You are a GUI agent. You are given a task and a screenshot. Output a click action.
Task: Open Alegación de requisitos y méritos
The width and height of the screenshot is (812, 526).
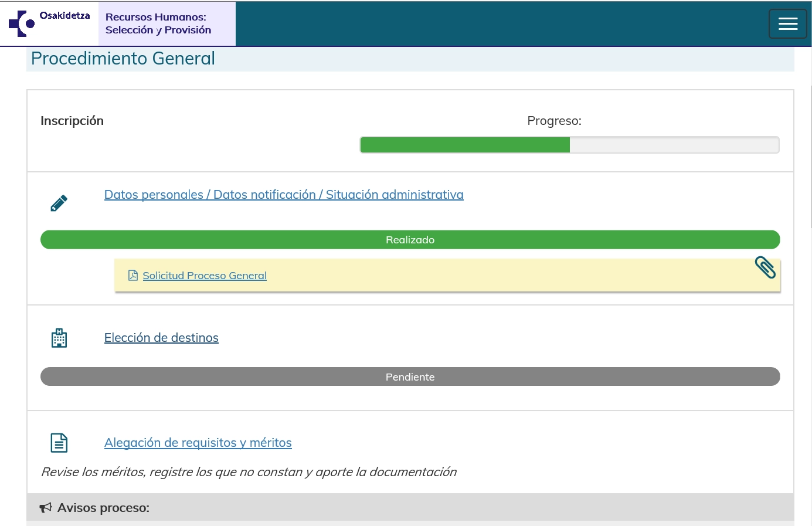pos(198,443)
